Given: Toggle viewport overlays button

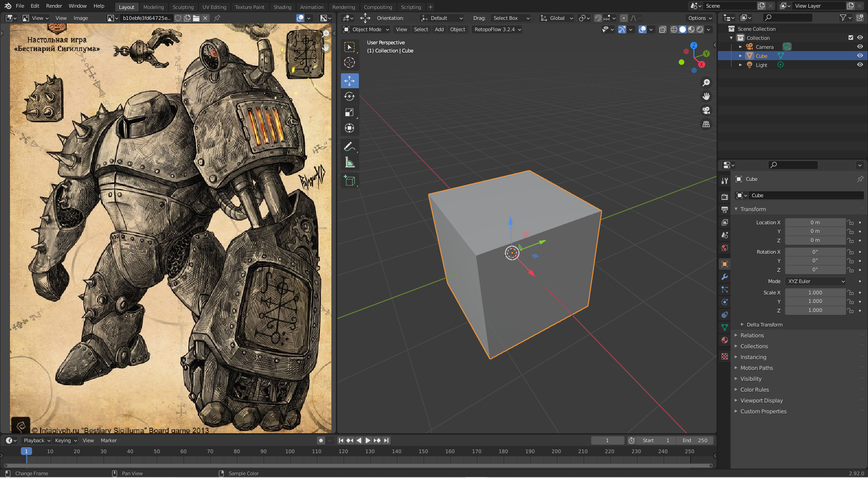Looking at the screenshot, I should pyautogui.click(x=642, y=29).
